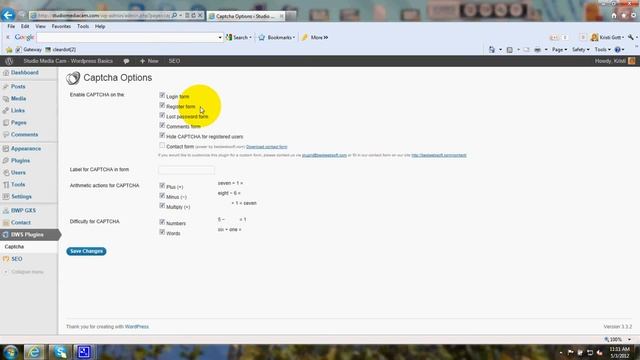Open the Edit menu
640x360 pixels.
point(25,26)
